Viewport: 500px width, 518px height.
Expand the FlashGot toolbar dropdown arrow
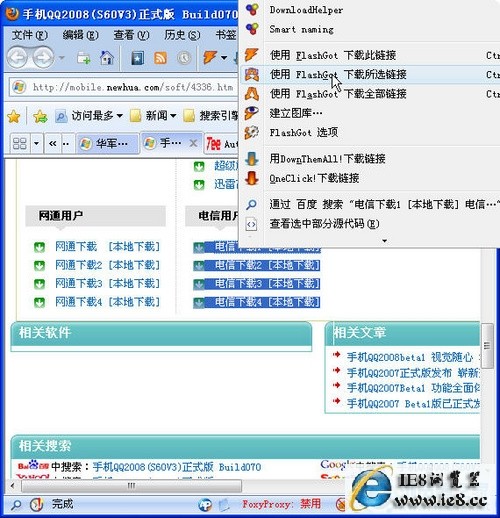pyautogui.click(x=224, y=58)
